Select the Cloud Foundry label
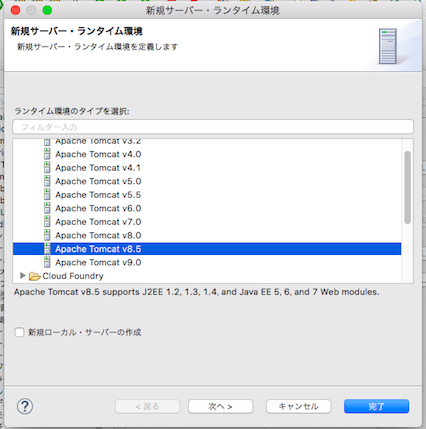 coord(73,276)
